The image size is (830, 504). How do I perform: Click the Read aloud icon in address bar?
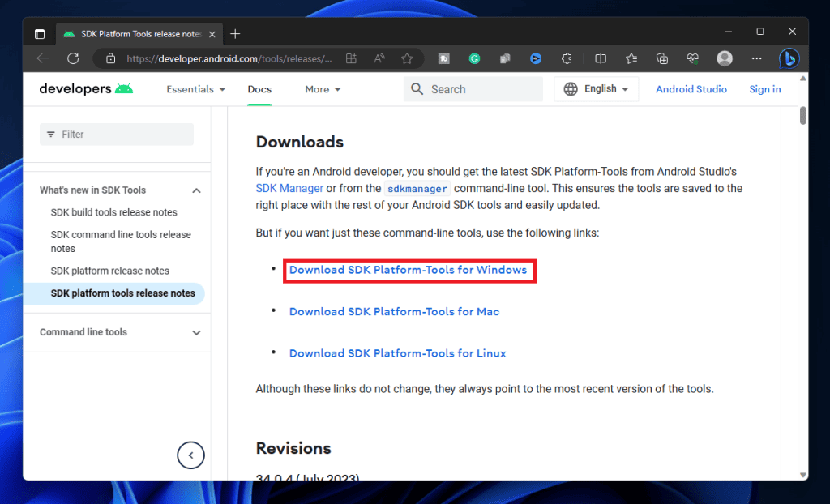pyautogui.click(x=379, y=58)
